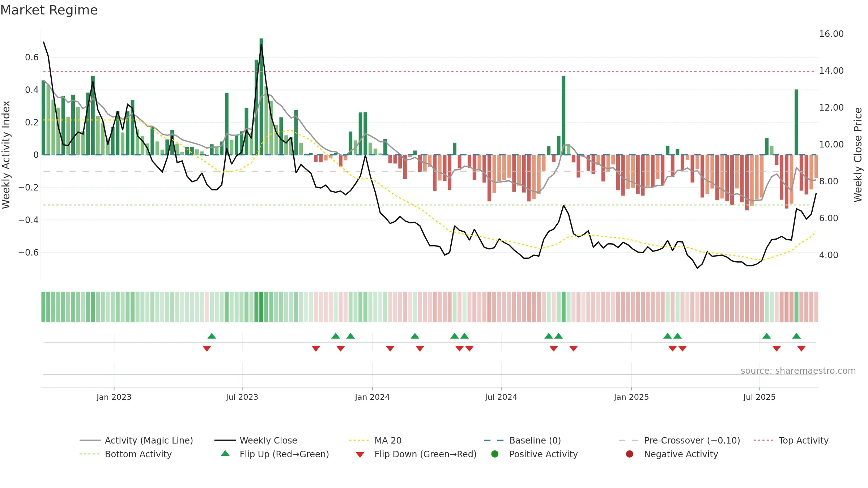Click the Jul 2024 axis label

coord(501,397)
